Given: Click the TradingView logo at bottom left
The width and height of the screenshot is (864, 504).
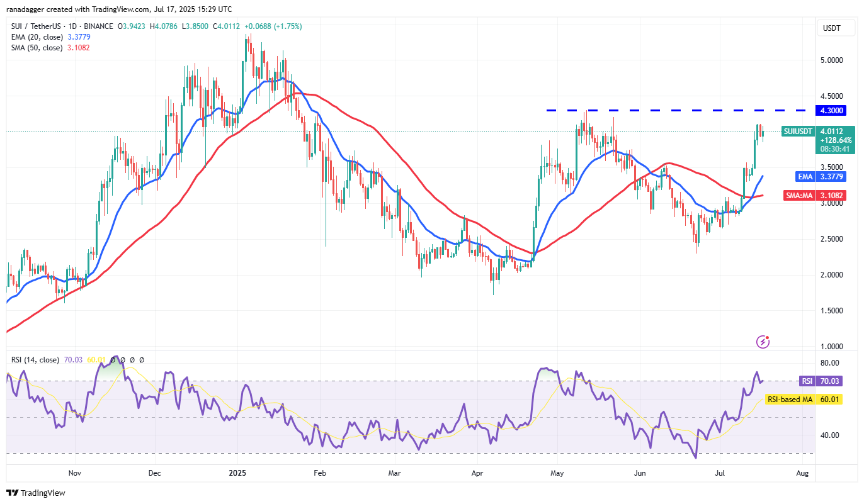Looking at the screenshot, I should 36,493.
